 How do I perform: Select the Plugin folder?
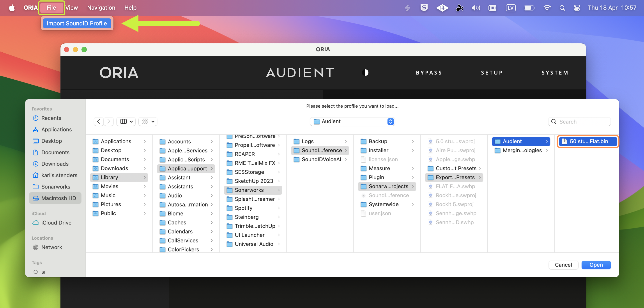click(387, 177)
